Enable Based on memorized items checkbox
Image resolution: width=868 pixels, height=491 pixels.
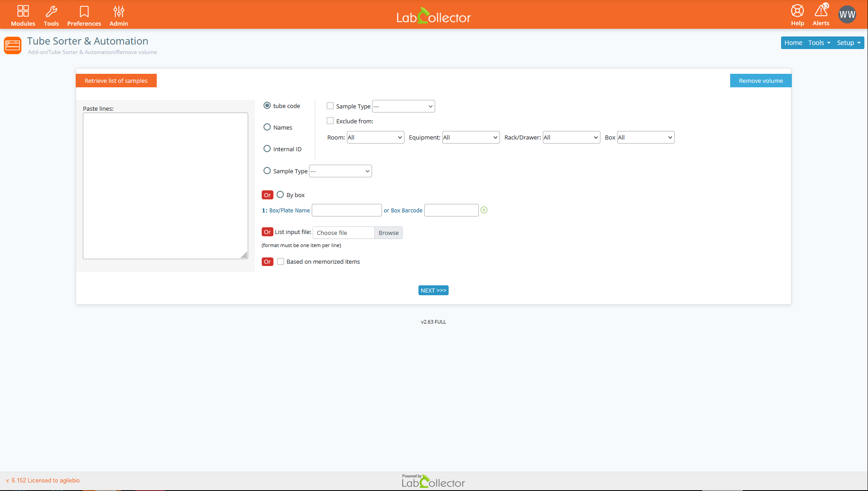[281, 261]
